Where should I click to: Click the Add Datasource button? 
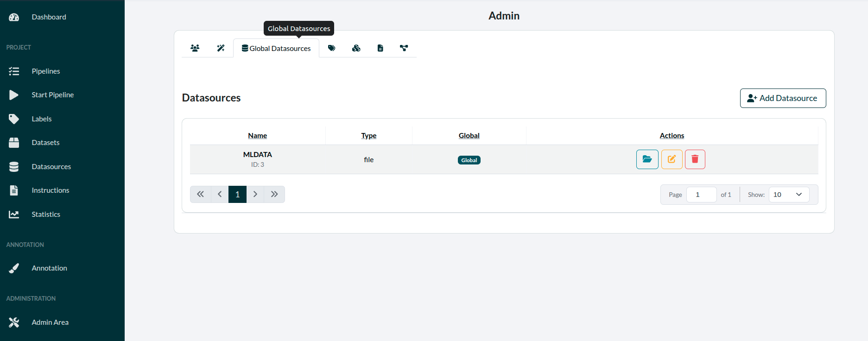(x=783, y=98)
